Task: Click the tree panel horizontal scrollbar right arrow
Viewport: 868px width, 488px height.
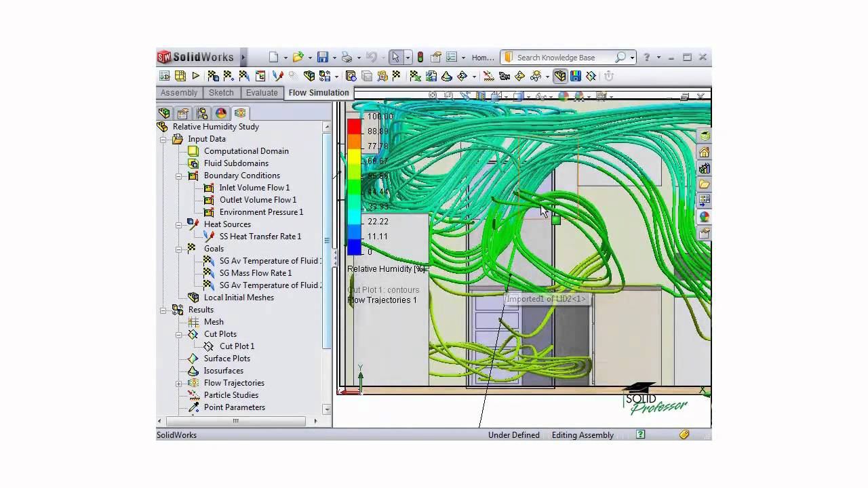Action: pyautogui.click(x=315, y=421)
